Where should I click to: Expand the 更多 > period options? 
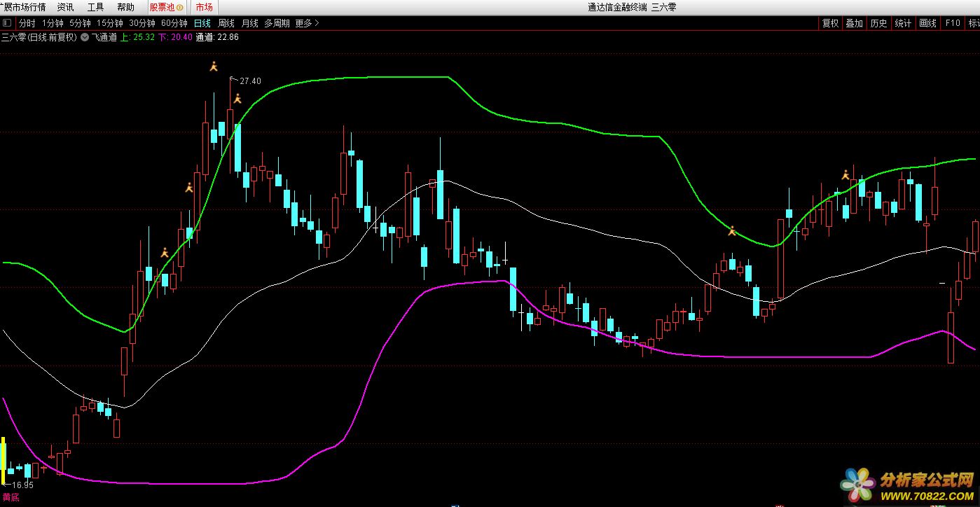click(307, 23)
